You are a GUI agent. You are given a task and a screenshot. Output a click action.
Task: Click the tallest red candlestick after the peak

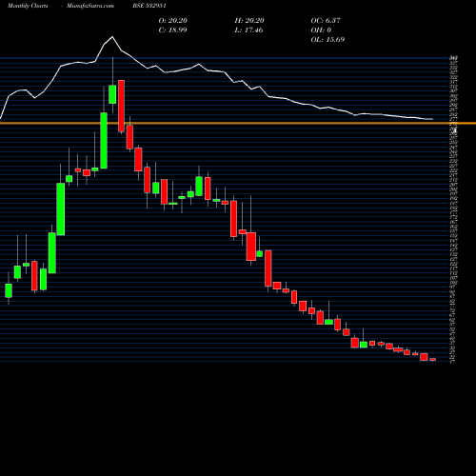[121, 106]
